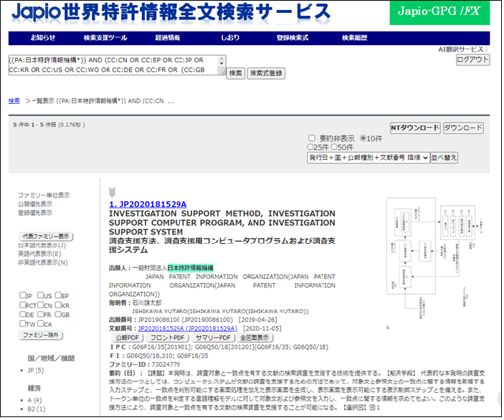Open the 登録検索式 menu
Image resolution: width=504 pixels, height=420 pixels.
point(293,38)
